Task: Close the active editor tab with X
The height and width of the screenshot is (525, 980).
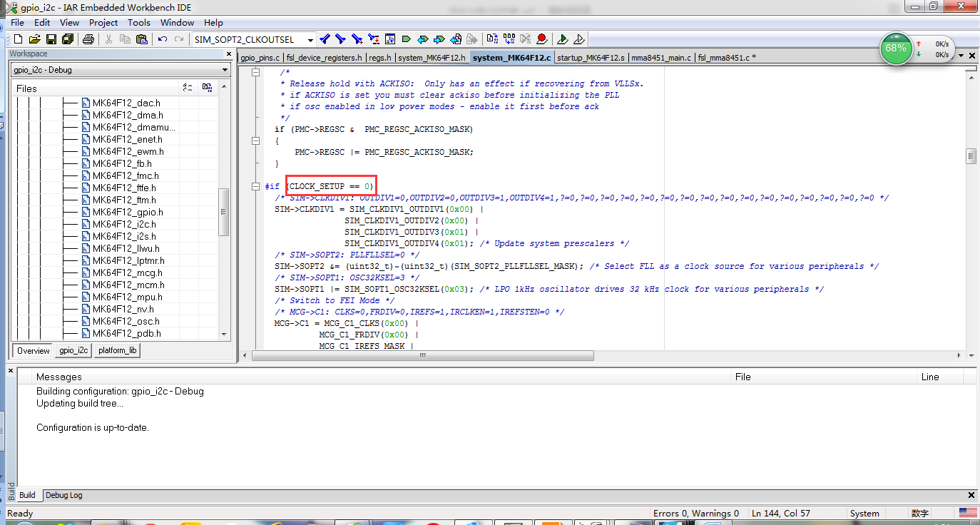Action: [973, 56]
